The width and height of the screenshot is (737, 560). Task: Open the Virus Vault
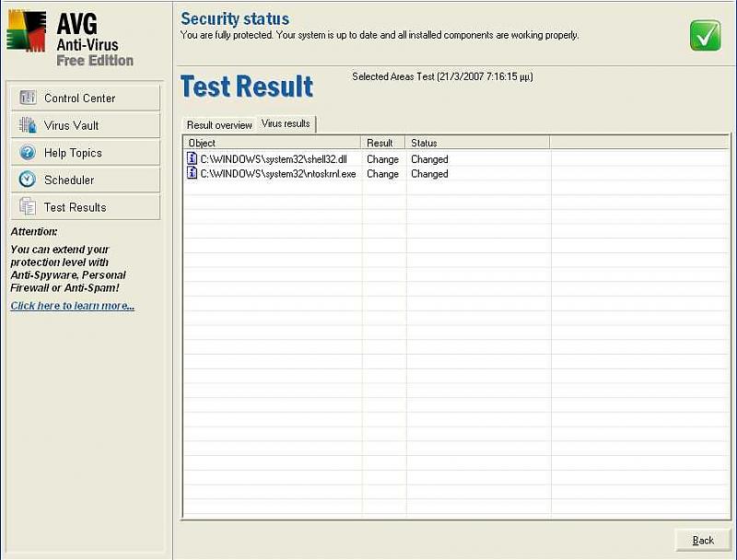(85, 125)
